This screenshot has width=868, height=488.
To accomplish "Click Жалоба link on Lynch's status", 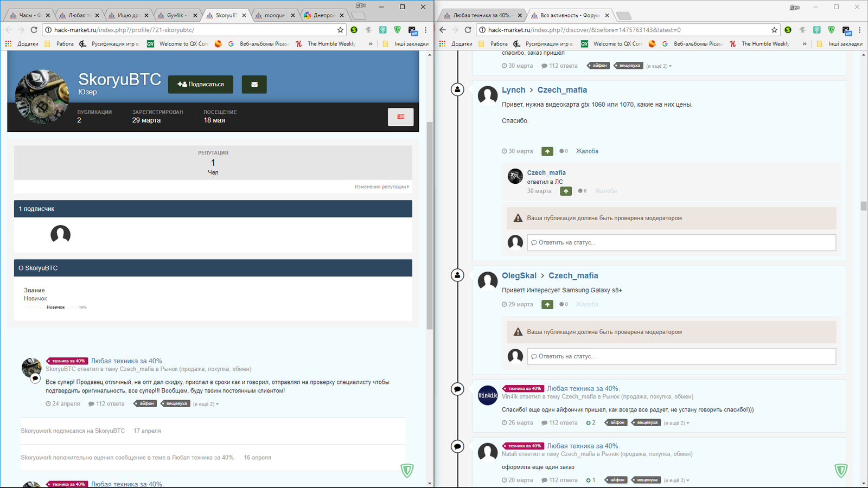I will (587, 151).
